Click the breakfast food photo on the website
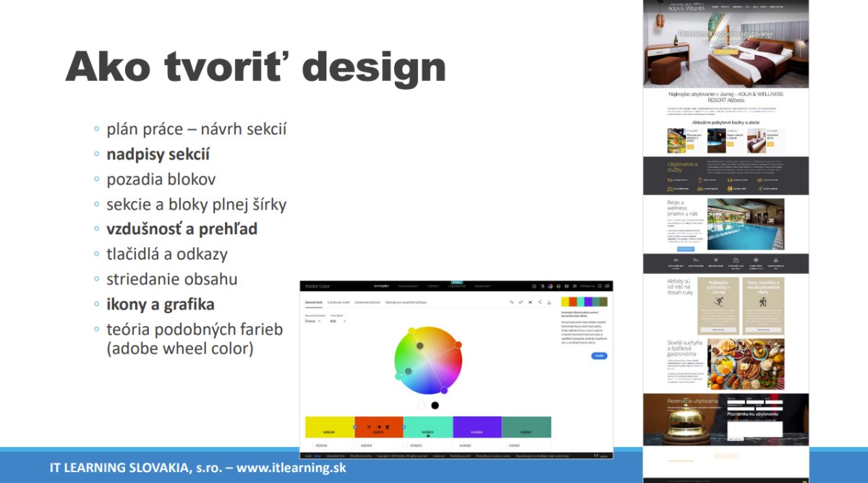The height and width of the screenshot is (483, 868). 746,364
